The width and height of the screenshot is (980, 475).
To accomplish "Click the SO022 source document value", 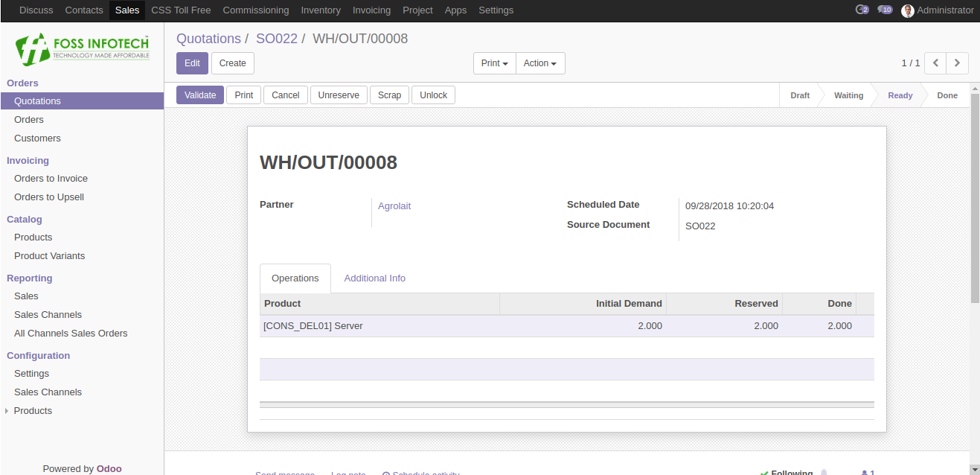I will (700, 226).
